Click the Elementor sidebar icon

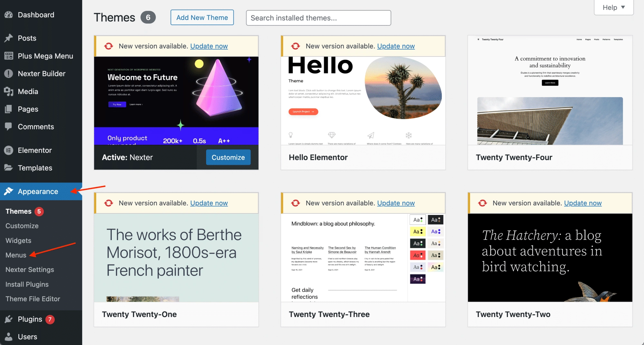9,150
